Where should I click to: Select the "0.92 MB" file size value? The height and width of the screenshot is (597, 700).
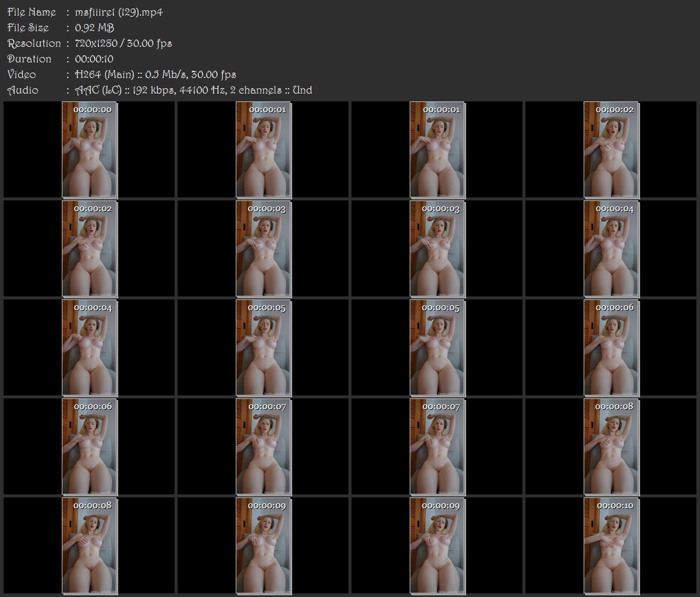click(95, 28)
